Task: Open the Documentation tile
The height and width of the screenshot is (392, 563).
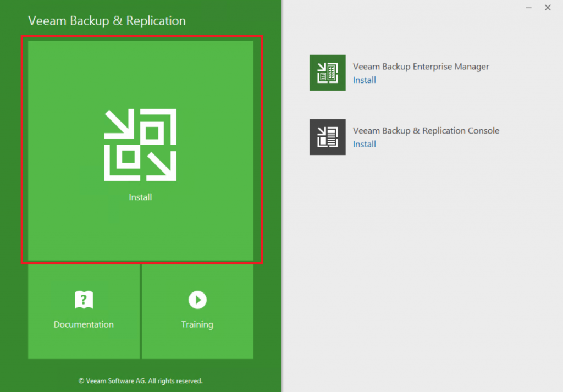Action: coord(84,312)
